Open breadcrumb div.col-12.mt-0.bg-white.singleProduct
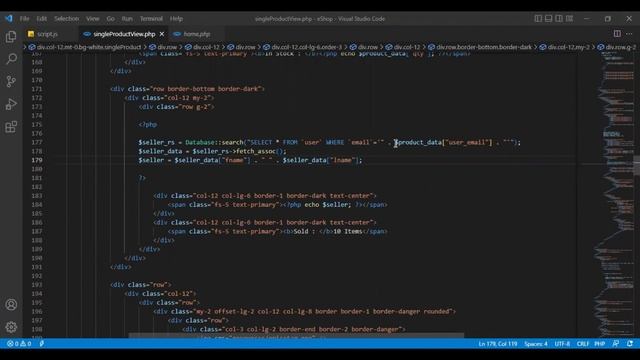 pos(84,47)
